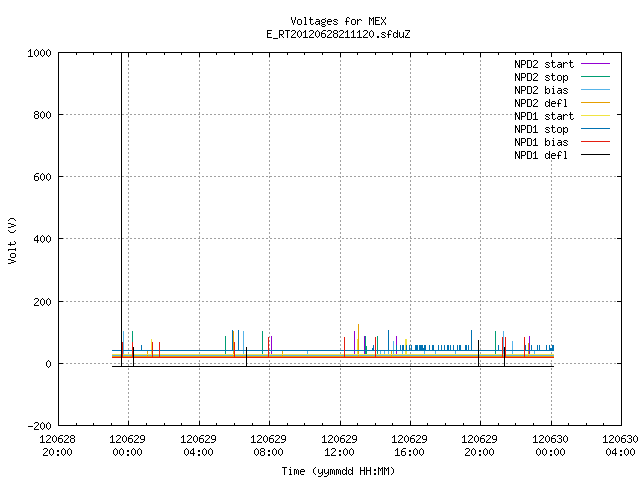
Task: Click the green NPD2 stop legend line
Action: point(596,76)
